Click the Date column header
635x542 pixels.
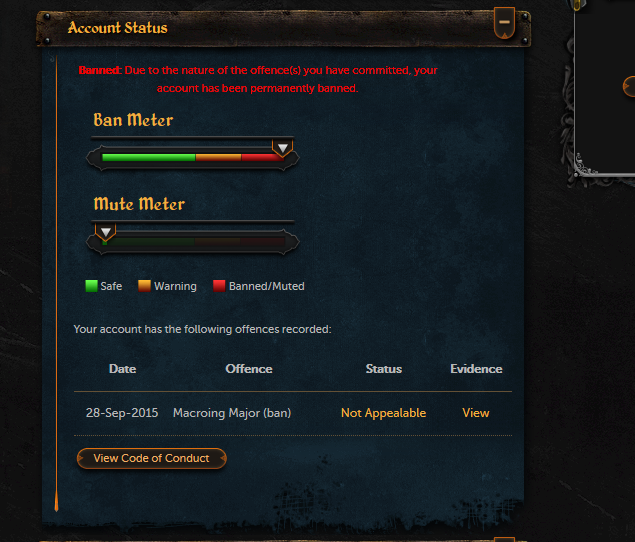point(122,369)
